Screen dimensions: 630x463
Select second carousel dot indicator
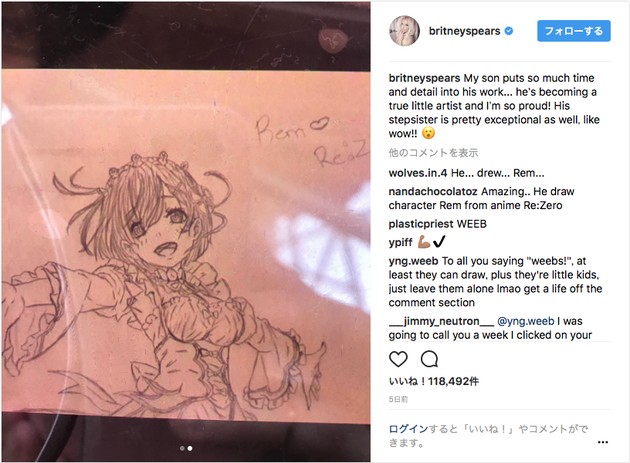pos(190,448)
